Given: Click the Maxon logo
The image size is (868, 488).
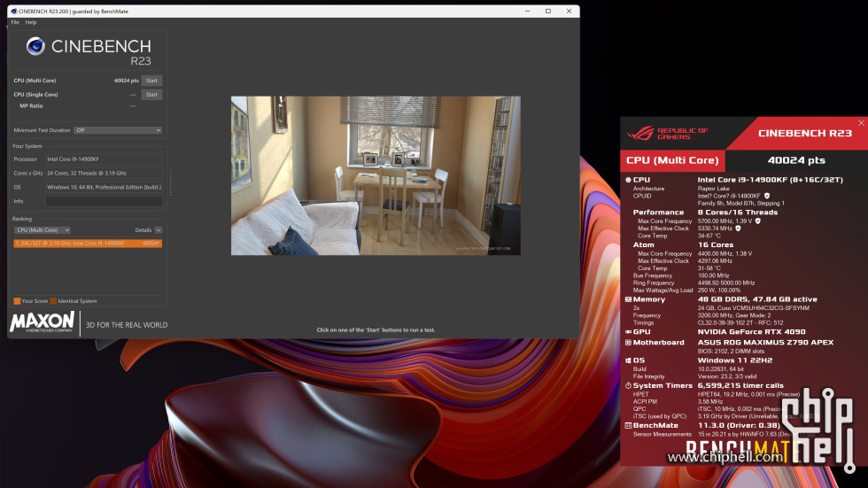Looking at the screenshot, I should coord(43,322).
